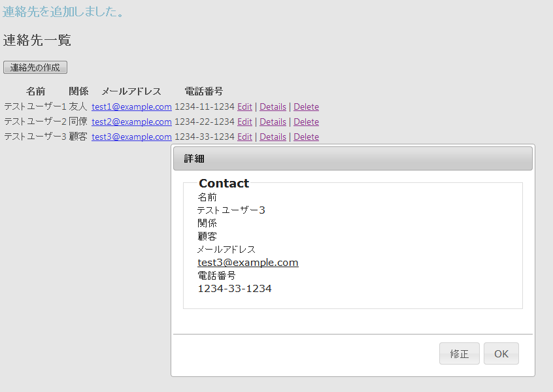Viewport: 553px width, 392px height.
Task: Open test1@example.com email link
Action: (x=131, y=106)
